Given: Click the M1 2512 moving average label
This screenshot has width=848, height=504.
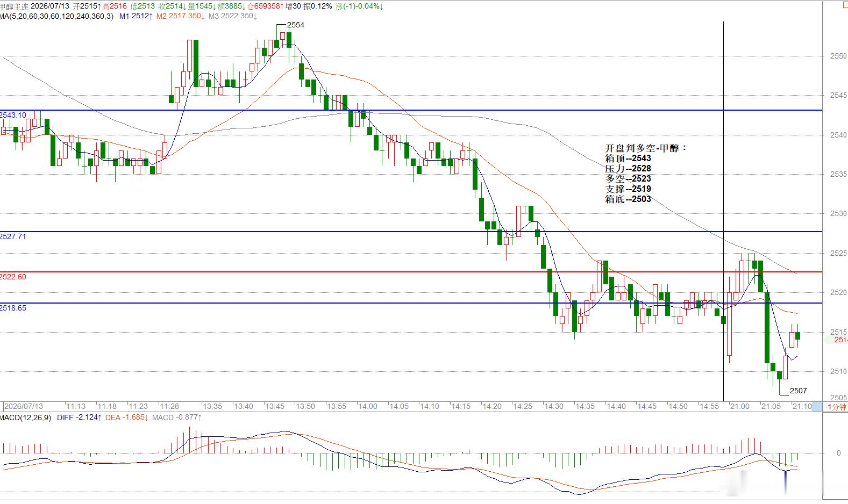Looking at the screenshot, I should pyautogui.click(x=136, y=16).
